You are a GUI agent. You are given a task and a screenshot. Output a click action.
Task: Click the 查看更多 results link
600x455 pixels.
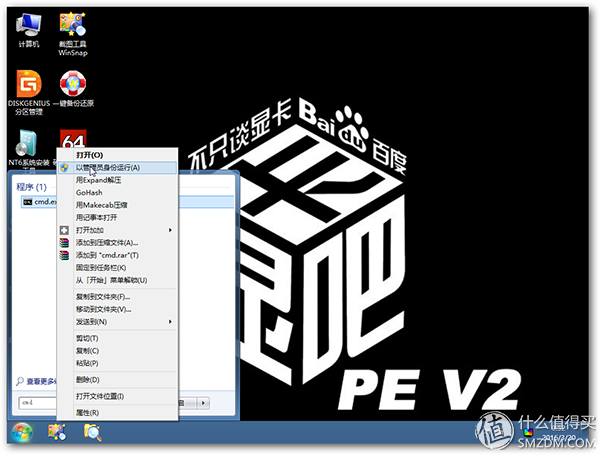pyautogui.click(x=41, y=382)
